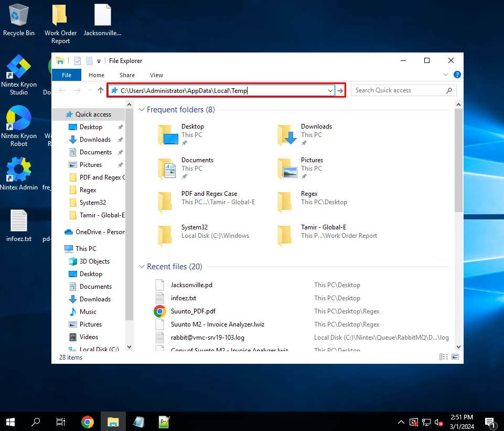Click the search magnifier icon
Screen dimensions: 504x431
449,90
